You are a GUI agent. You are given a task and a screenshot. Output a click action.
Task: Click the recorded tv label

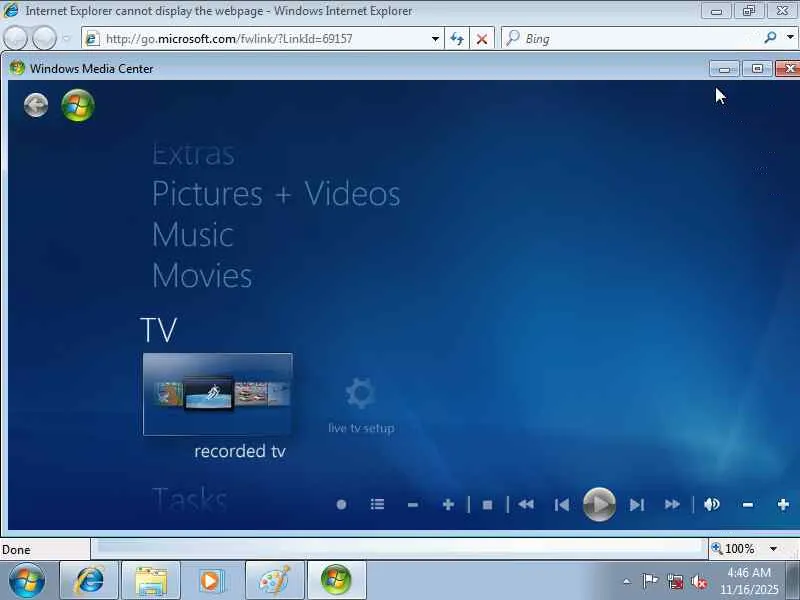240,451
